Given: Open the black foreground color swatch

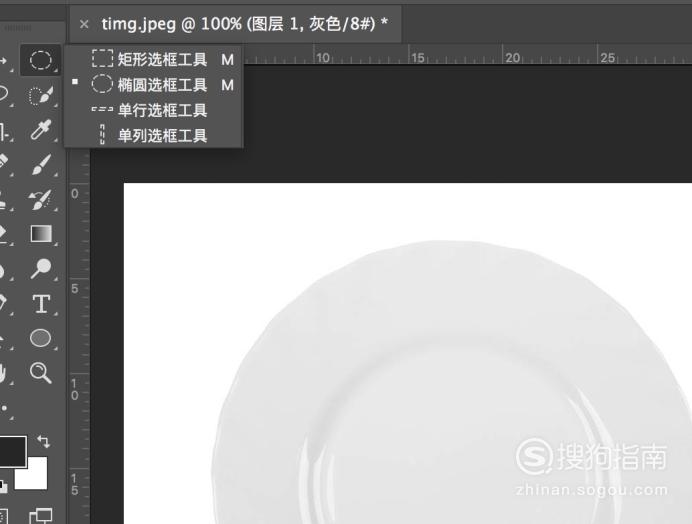Looking at the screenshot, I should tap(12, 451).
